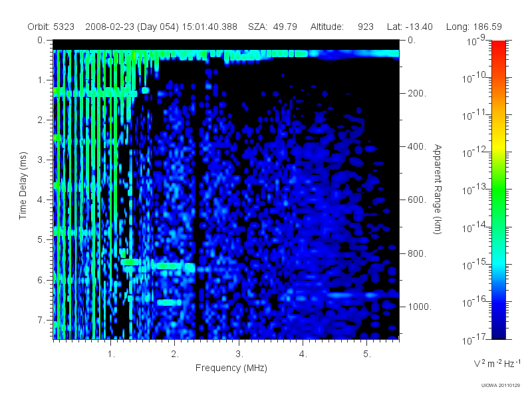Click the UIOWA 20110129 credit text

(x=501, y=385)
